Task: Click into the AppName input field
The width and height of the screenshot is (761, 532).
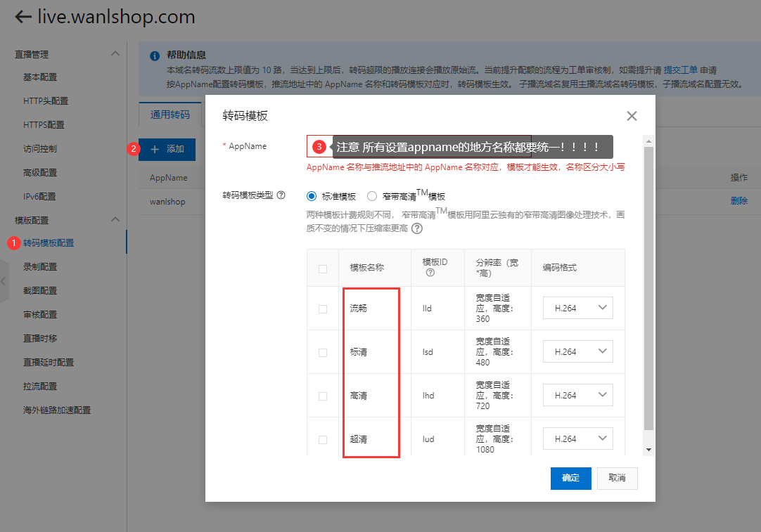Action: [419, 146]
